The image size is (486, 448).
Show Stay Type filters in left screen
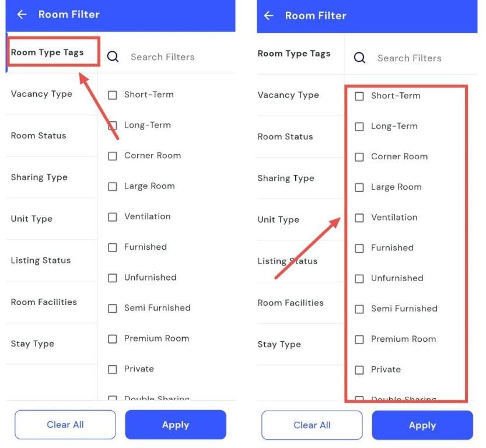pyautogui.click(x=33, y=344)
